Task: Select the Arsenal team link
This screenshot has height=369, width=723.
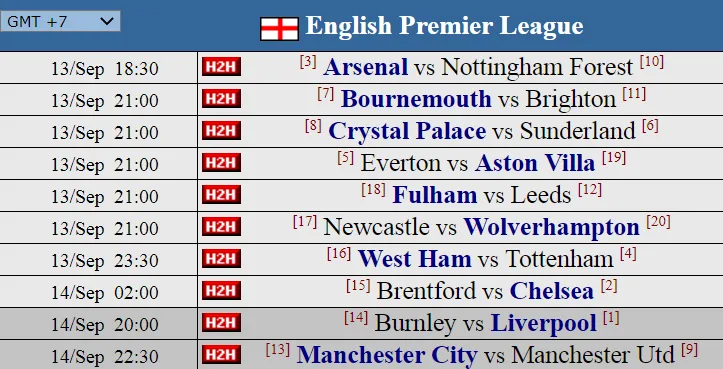Action: (366, 67)
